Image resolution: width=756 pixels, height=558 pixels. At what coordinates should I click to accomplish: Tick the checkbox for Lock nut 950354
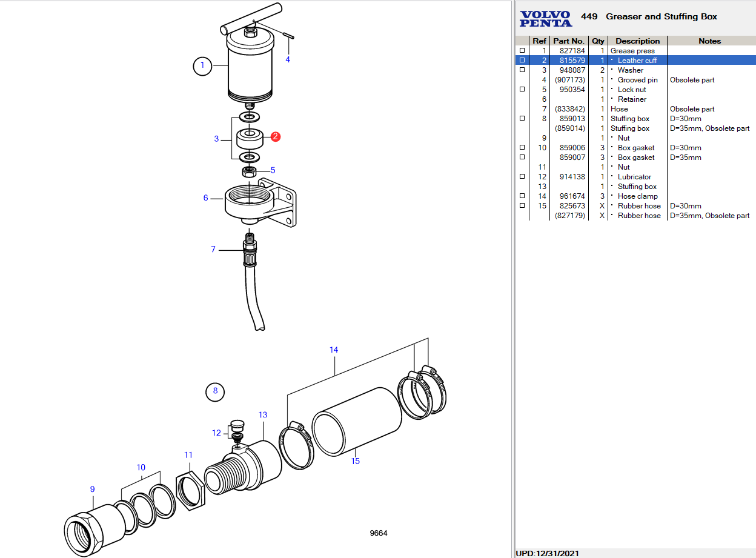tap(522, 90)
